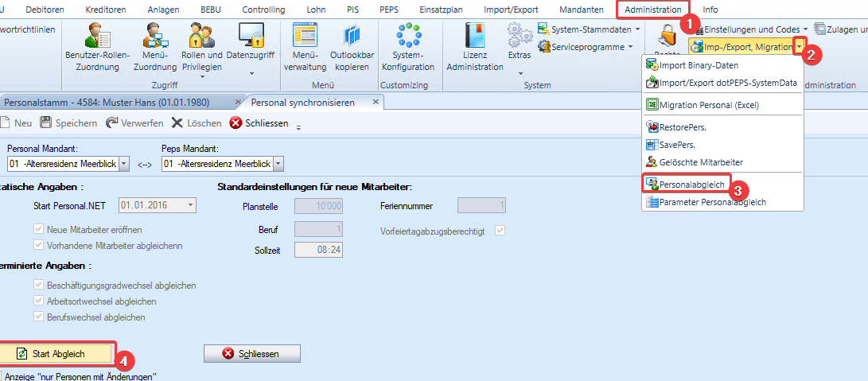The height and width of the screenshot is (381, 868).
Task: Expand toolbar overflow arrow after Schliessen
Action: click(x=298, y=127)
